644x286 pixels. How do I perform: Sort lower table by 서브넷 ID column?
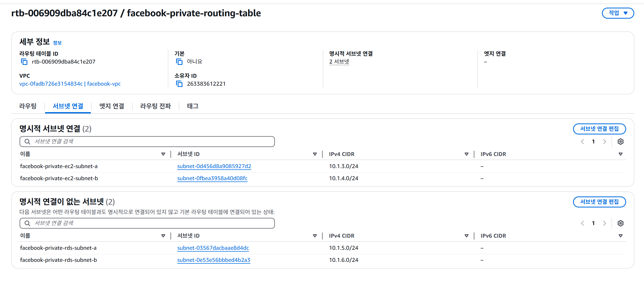[315, 236]
